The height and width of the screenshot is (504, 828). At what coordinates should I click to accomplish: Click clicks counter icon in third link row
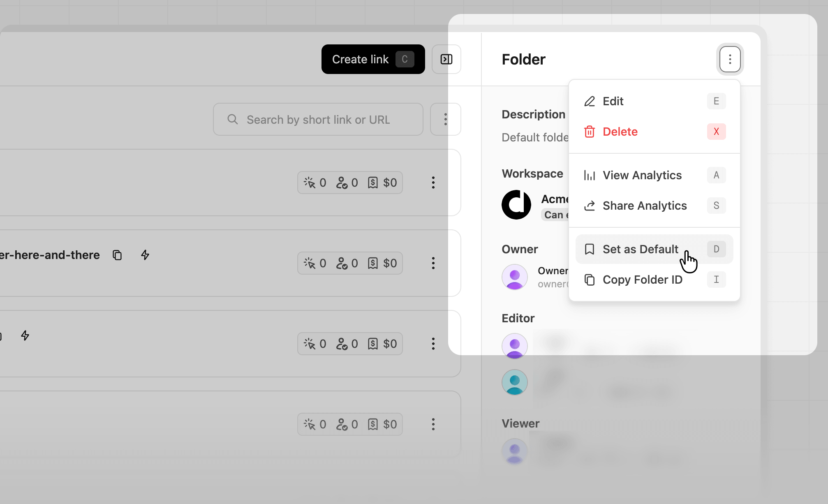310,344
